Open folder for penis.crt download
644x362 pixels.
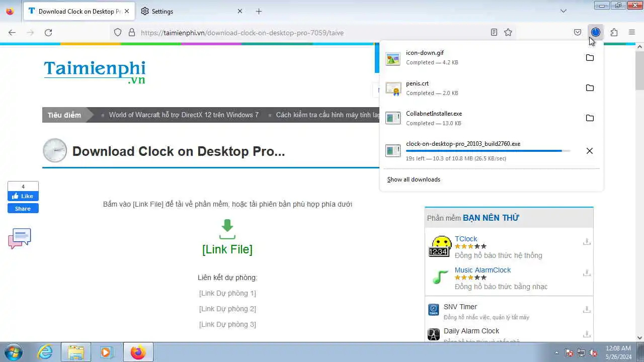[x=590, y=88]
